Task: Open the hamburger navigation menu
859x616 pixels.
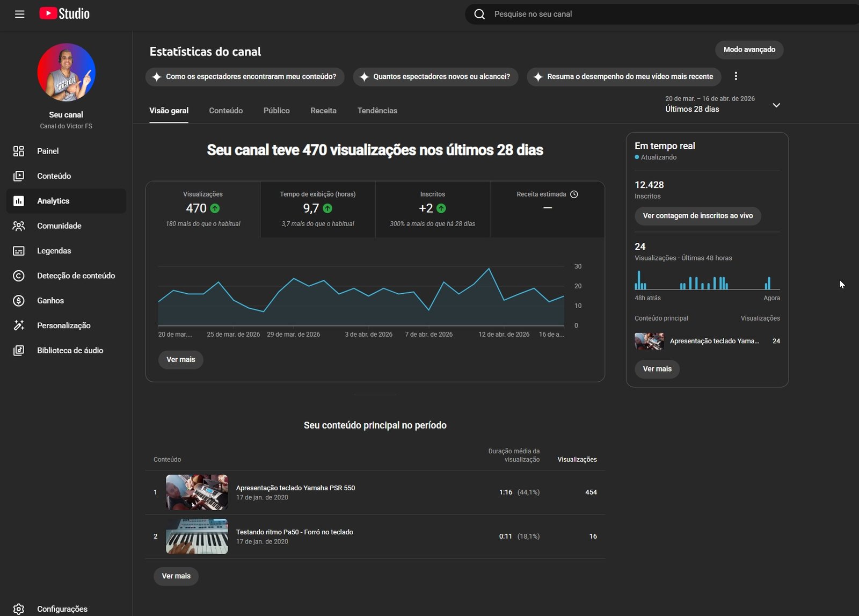Action: tap(20, 14)
